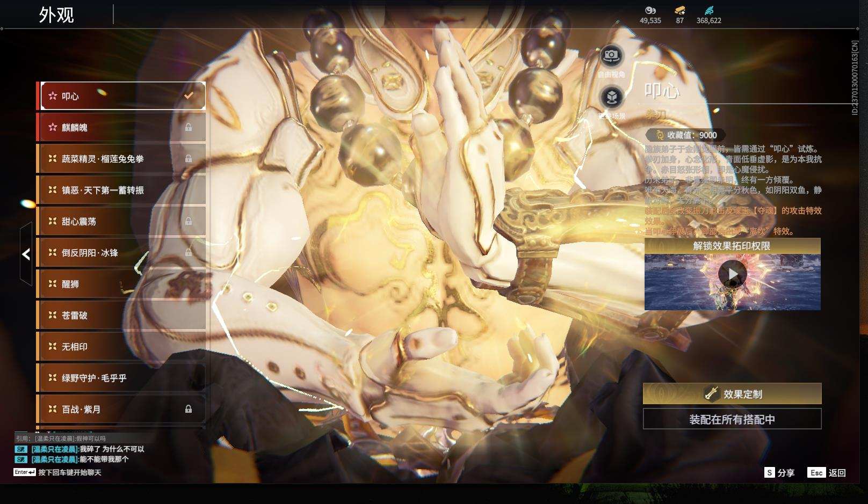The image size is (868, 504).
Task: Click the 收藏值: 9000 badge
Action: pos(686,135)
